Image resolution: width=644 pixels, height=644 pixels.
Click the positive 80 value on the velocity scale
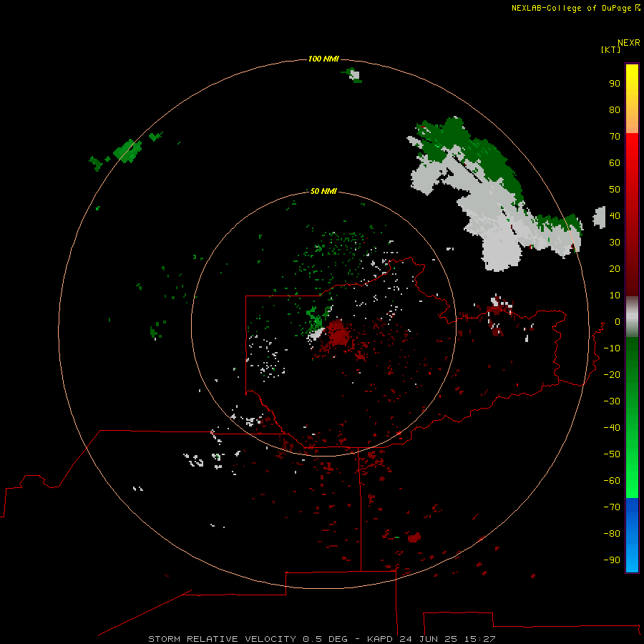tap(615, 109)
